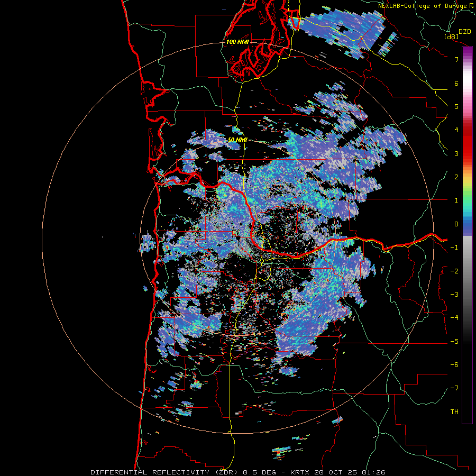Click the ZDR color scale bar
Screen dimensions: 476x476
click(467, 235)
